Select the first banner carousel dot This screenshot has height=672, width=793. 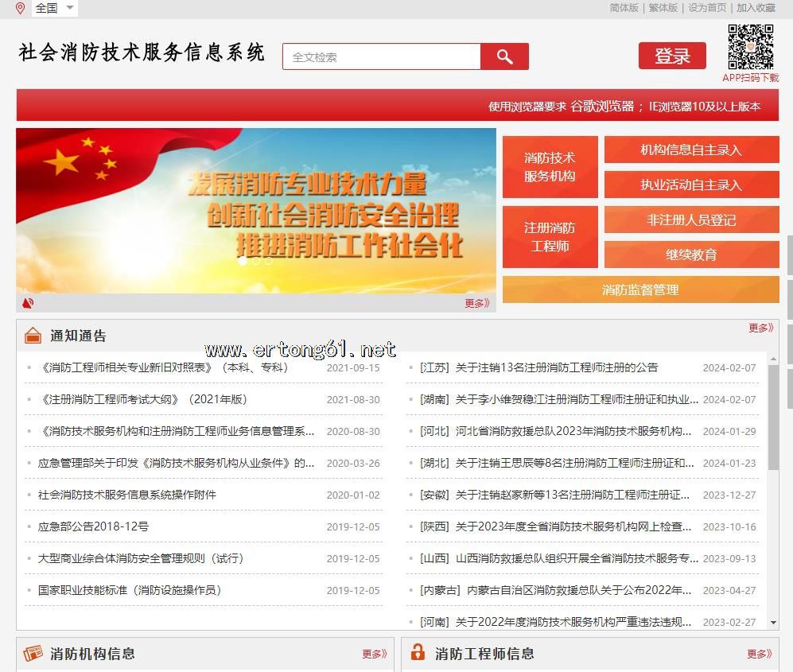pyautogui.click(x=243, y=261)
